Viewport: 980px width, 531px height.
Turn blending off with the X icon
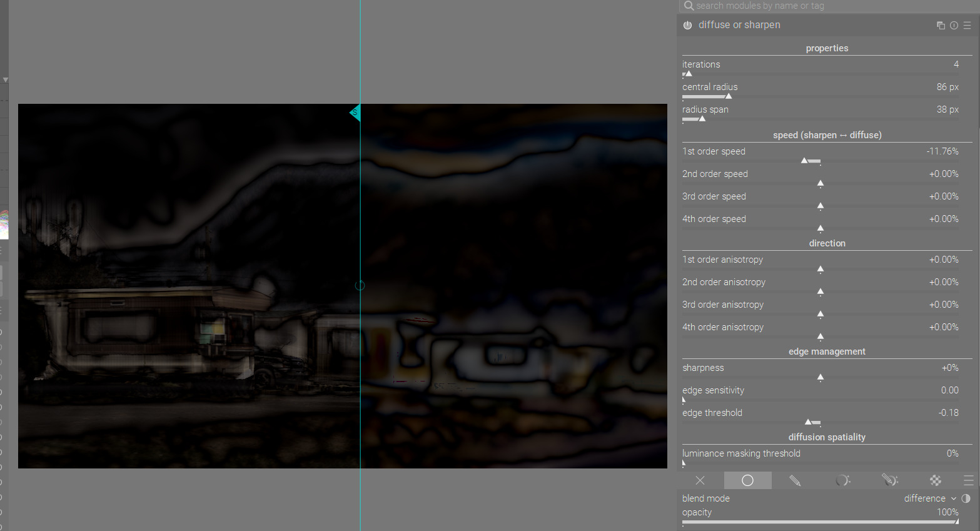click(x=700, y=480)
